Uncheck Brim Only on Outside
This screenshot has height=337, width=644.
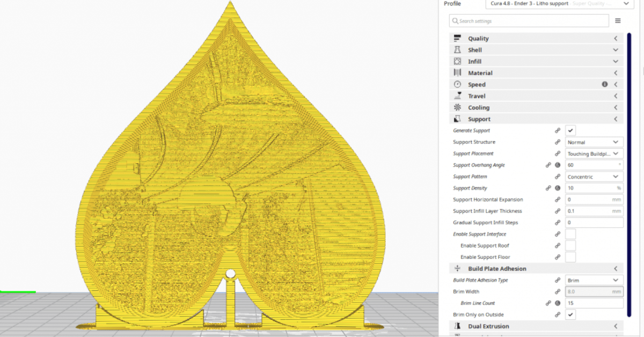[570, 314]
